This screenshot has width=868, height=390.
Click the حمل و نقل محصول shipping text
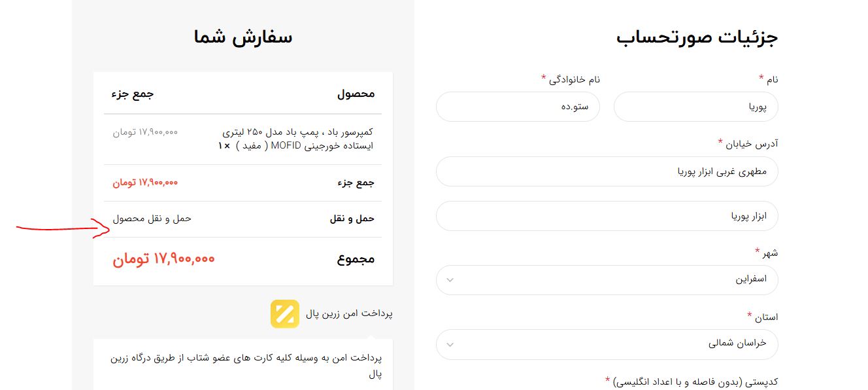click(x=152, y=219)
